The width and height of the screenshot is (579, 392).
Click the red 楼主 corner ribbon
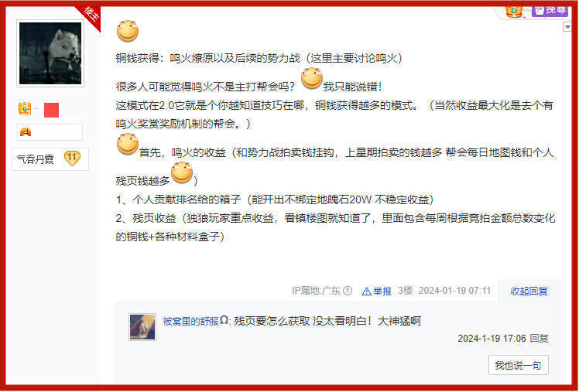90,16
